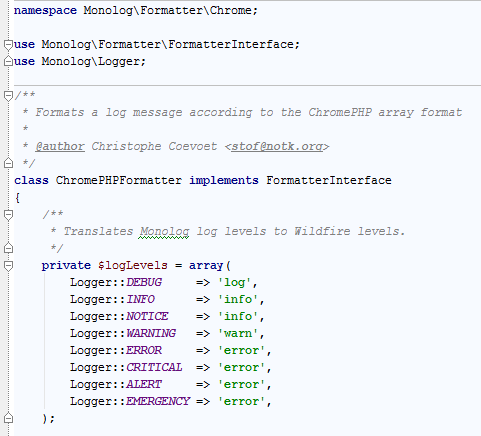
Task: Collapse the class doc comment block
Action: [x=8, y=96]
